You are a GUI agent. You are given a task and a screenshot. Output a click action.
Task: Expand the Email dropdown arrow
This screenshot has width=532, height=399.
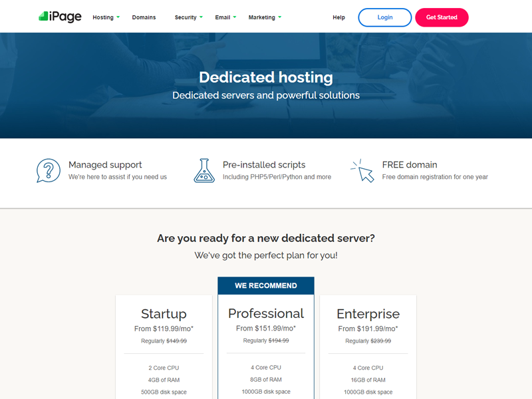[235, 17]
